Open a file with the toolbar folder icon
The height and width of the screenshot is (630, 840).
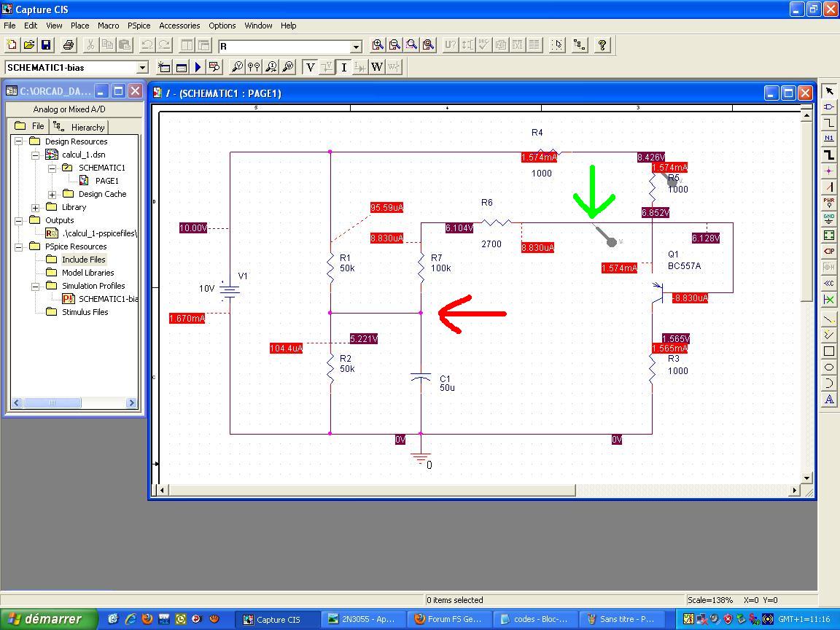29,45
